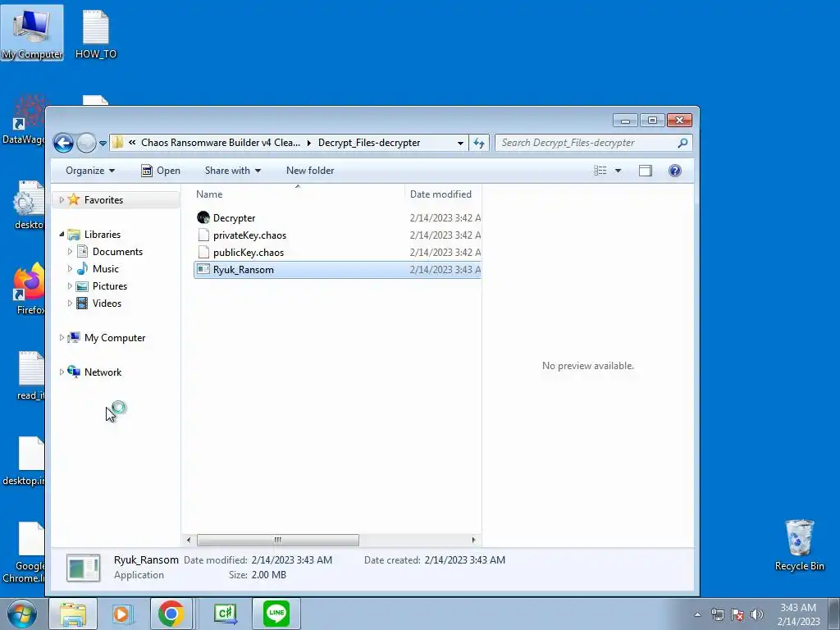Click scrollbar left arrow in file list
Image resolution: width=840 pixels, height=630 pixels.
click(x=189, y=540)
